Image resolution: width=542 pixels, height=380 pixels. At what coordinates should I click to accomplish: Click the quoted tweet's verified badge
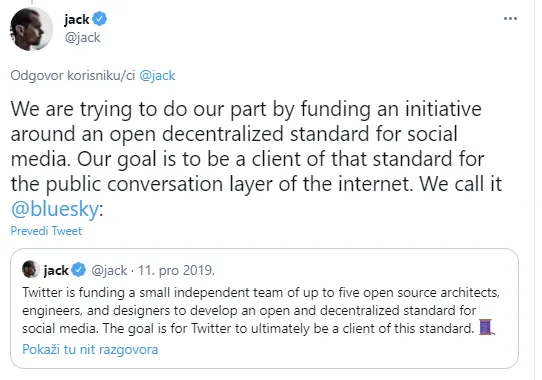pos(79,270)
